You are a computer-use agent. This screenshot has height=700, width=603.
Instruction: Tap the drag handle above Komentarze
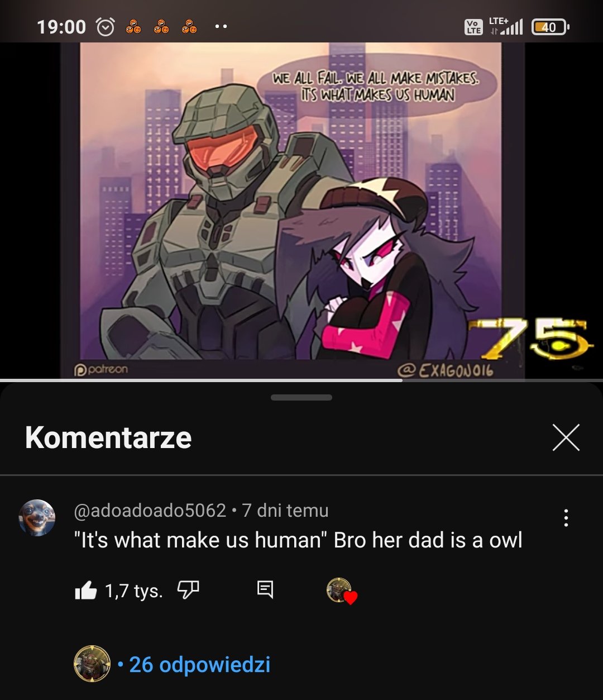point(301,398)
